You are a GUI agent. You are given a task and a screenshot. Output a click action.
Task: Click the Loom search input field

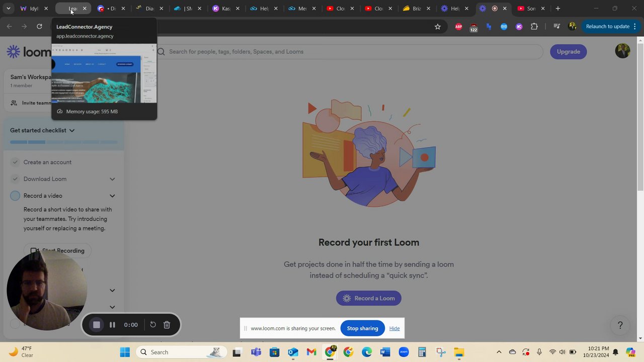349,51
